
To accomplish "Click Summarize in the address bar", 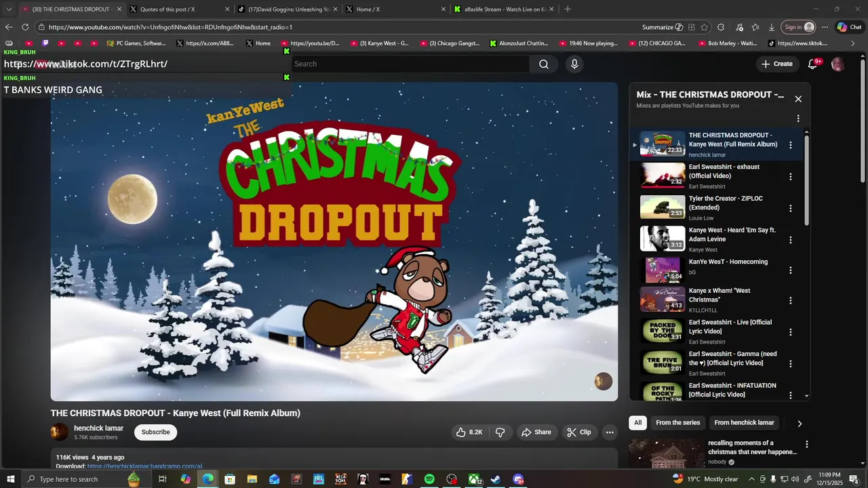I will 663,27.
